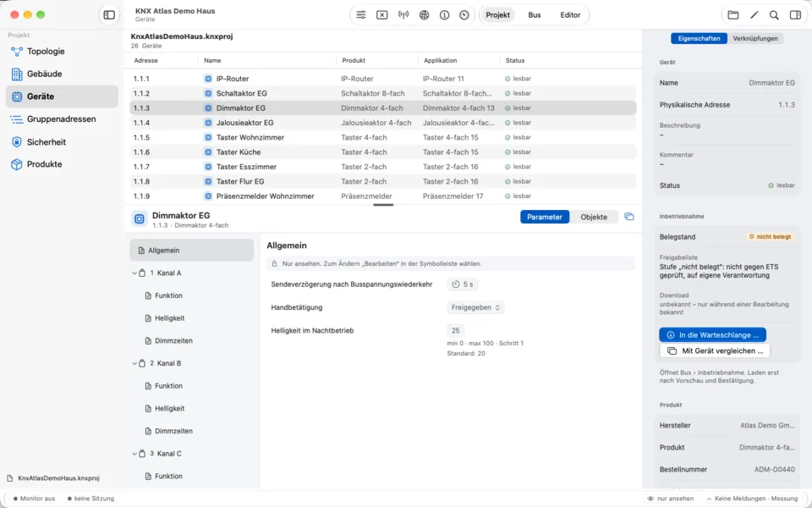
Task: Click the eye icon beside nur ansehen
Action: 650,498
